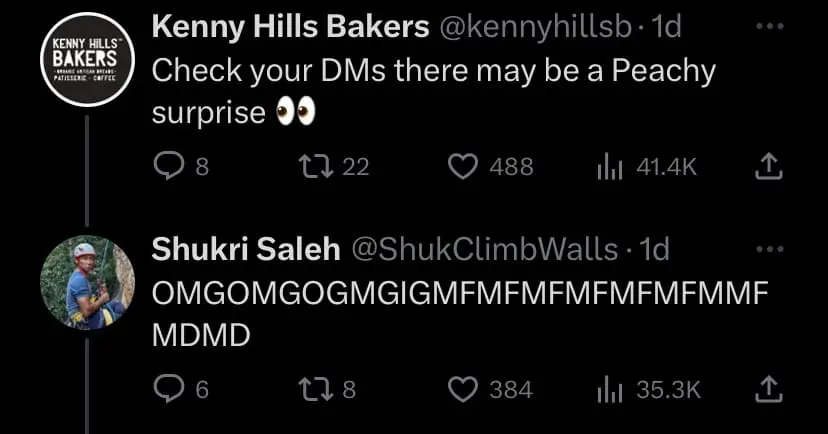Open more options for Shukri Saleh's reply
The image size is (828, 434).
(x=767, y=248)
